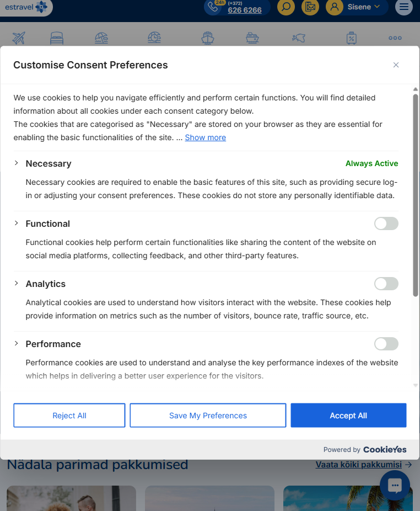This screenshot has width=420, height=511.
Task: Click the estravel logo
Action: [x=26, y=7]
